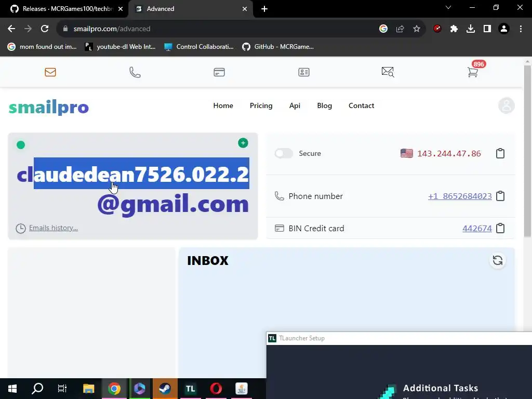Copy the IP address 143.244.47.86
This screenshot has height=399, width=532.
coord(500,153)
